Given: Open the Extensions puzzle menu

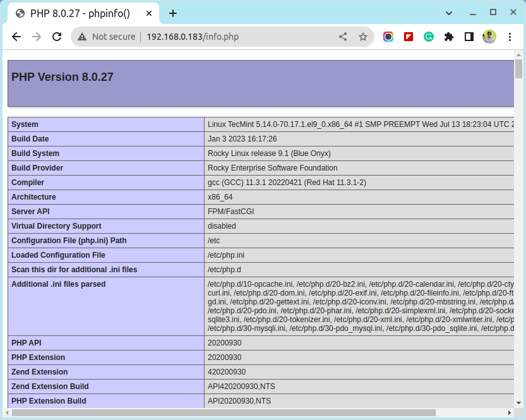Looking at the screenshot, I should (448, 37).
